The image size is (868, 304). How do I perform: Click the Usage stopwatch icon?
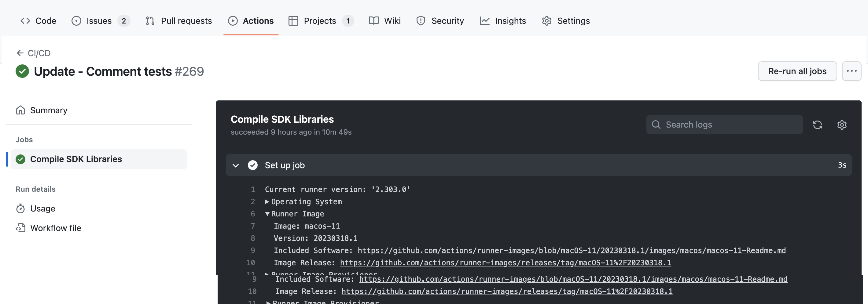pos(20,208)
